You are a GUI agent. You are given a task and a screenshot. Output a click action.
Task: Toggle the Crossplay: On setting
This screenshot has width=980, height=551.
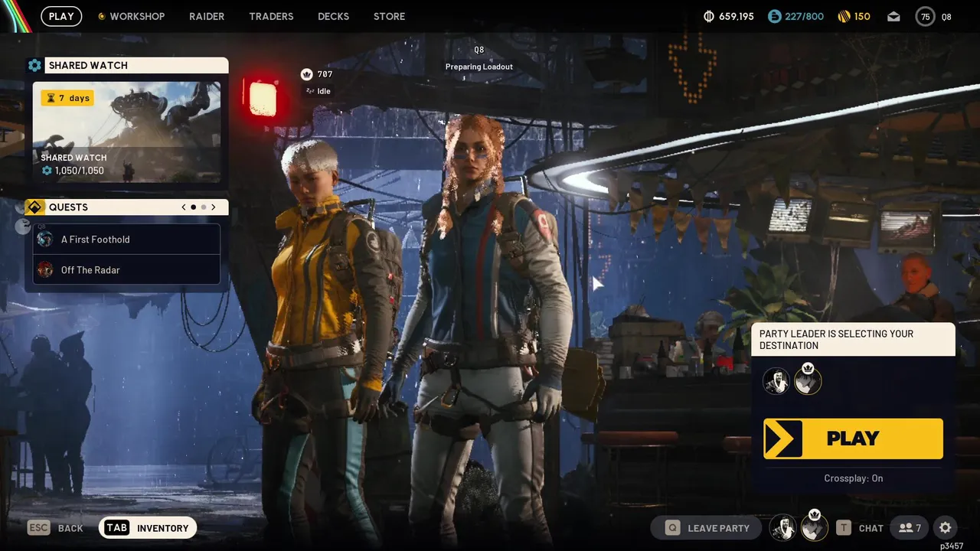click(853, 478)
